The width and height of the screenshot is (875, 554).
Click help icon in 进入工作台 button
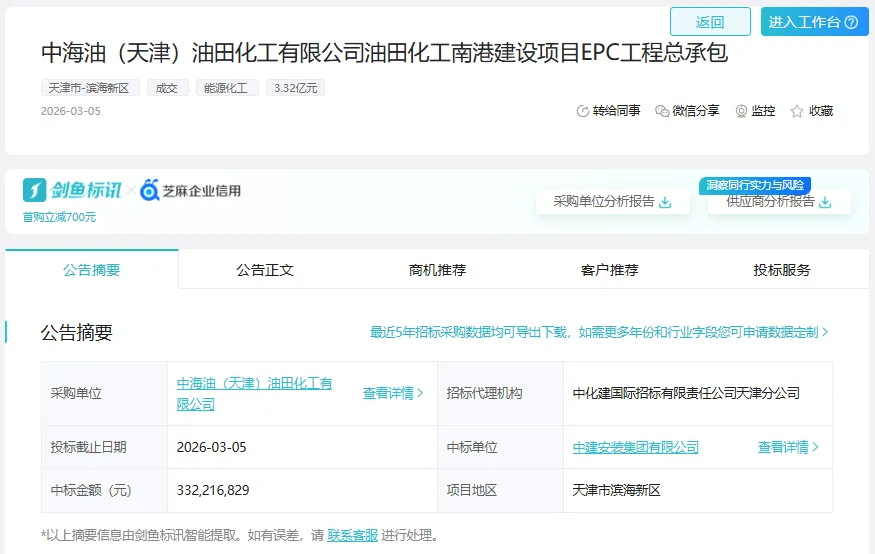(851, 22)
